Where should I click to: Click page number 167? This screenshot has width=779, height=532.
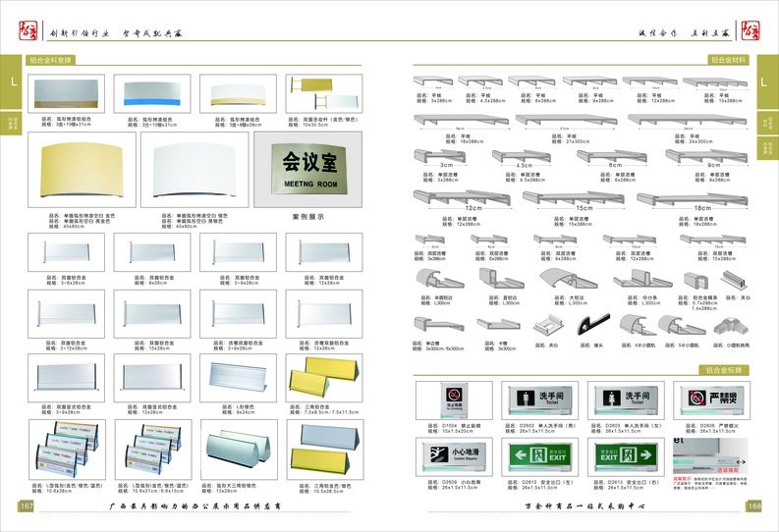(27, 506)
